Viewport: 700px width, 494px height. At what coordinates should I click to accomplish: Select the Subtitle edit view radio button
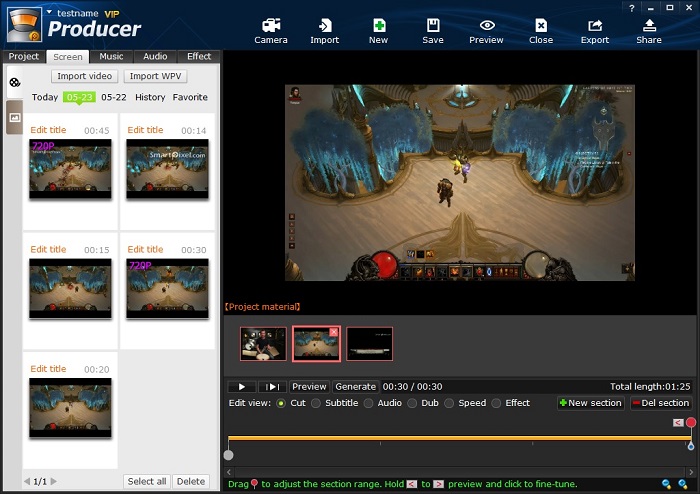pos(316,403)
